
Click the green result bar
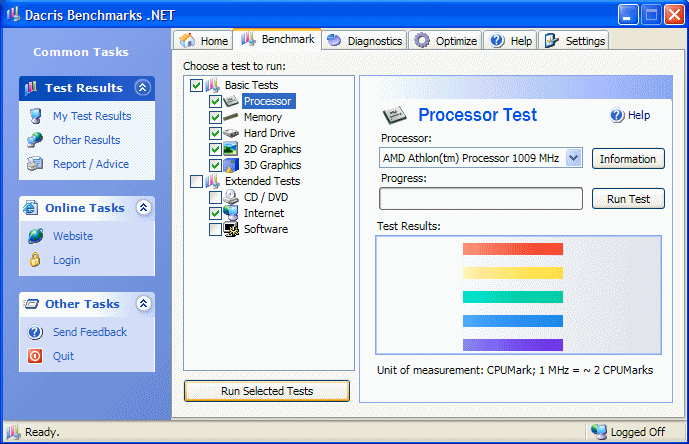(x=513, y=297)
